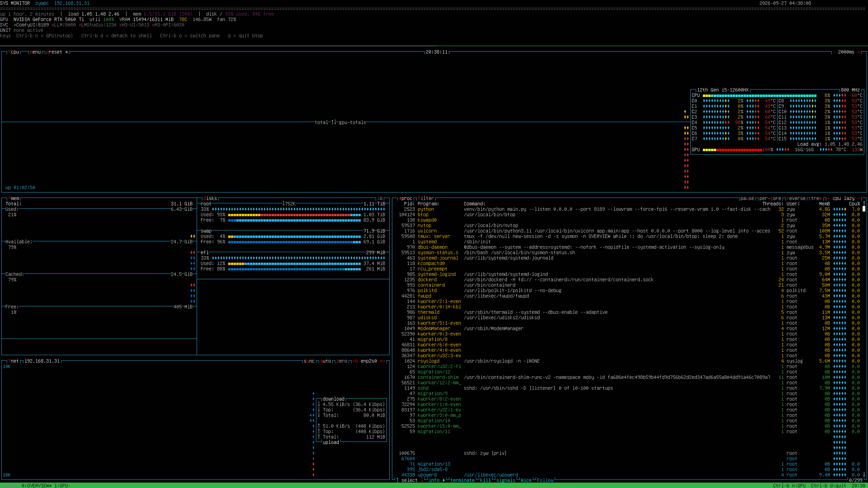Viewport: 868px width, 488px height.
Task: Click the next interface arrow 'n→'
Action: 382,361
